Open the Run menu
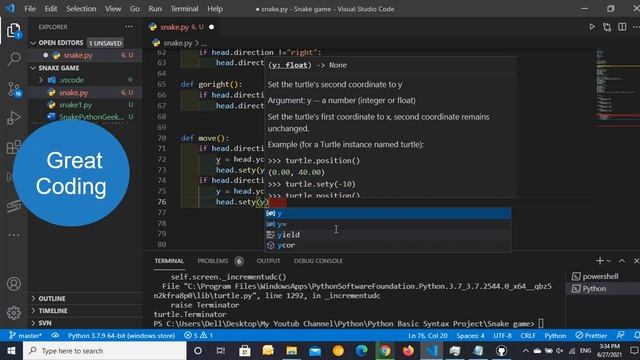This screenshot has height=360, width=640. (x=155, y=9)
